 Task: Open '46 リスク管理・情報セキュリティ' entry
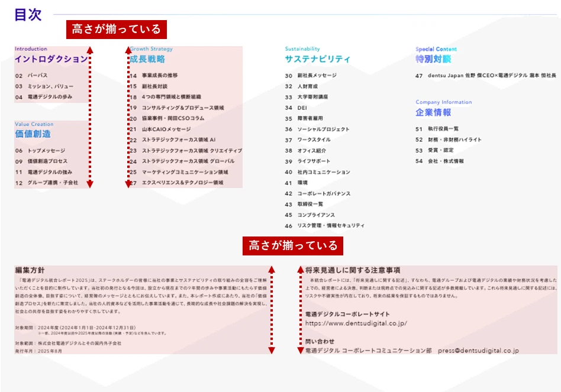[325, 226]
